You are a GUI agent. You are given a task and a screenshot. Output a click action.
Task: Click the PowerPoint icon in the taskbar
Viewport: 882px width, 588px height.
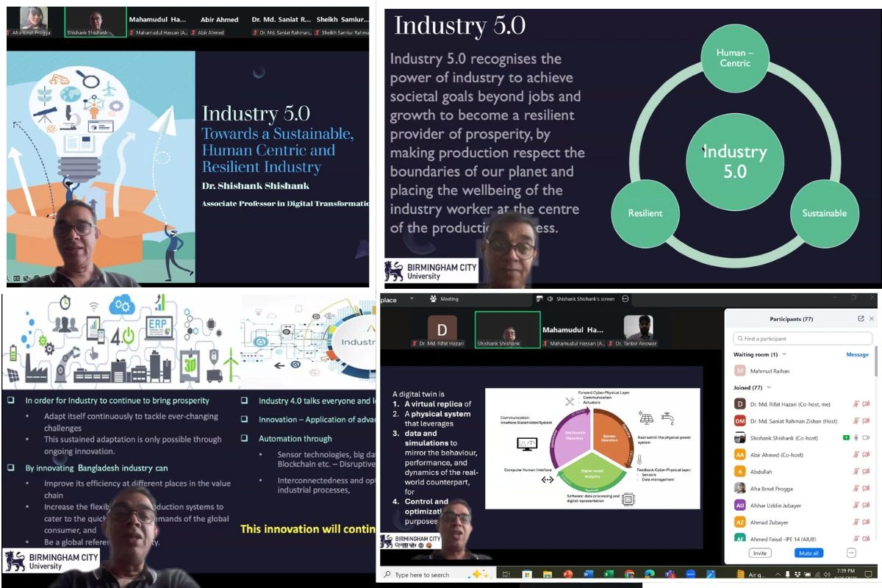567,574
